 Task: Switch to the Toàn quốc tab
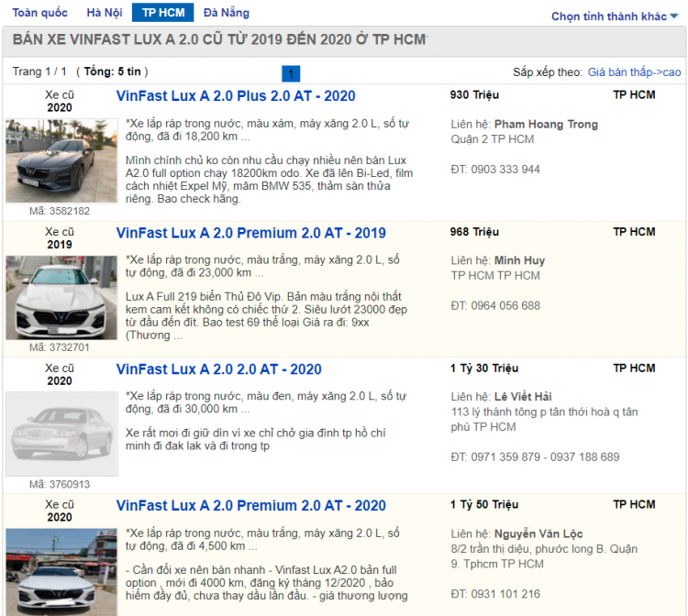pyautogui.click(x=40, y=13)
